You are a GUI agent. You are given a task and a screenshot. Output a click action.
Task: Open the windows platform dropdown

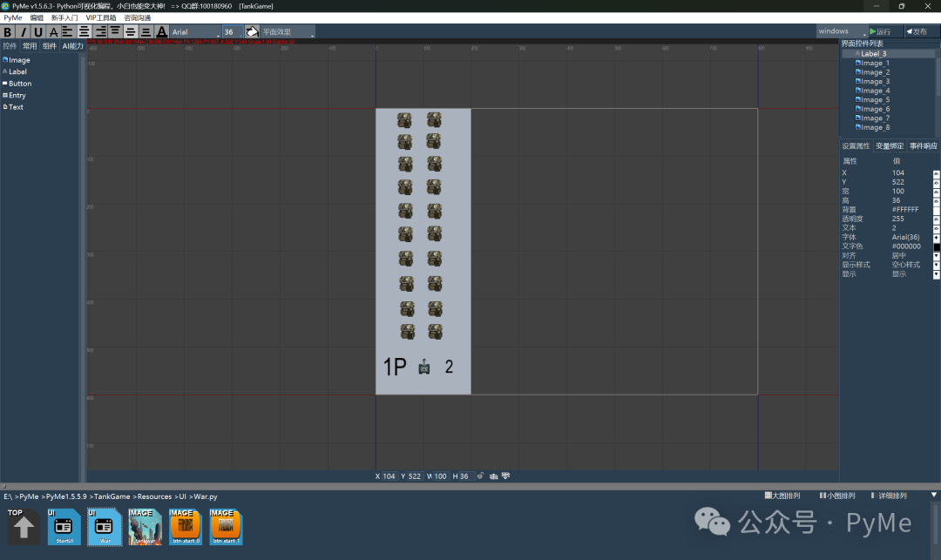842,31
